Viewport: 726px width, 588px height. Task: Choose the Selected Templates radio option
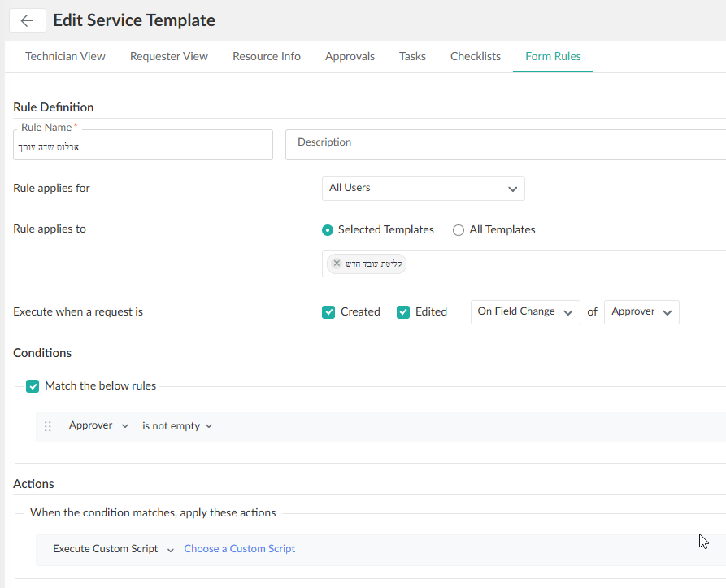tap(328, 230)
